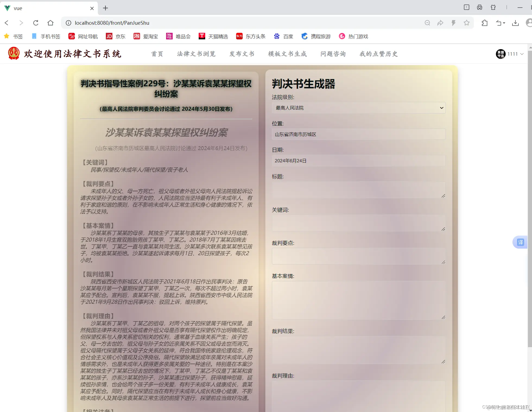Click the 判决书生成器 heading

(303, 84)
